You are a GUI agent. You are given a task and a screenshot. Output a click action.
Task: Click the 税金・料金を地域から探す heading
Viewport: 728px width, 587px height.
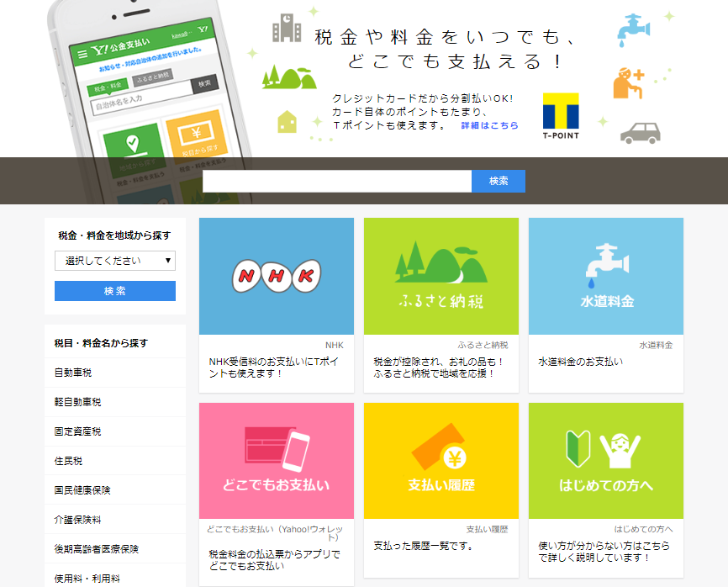pos(114,235)
